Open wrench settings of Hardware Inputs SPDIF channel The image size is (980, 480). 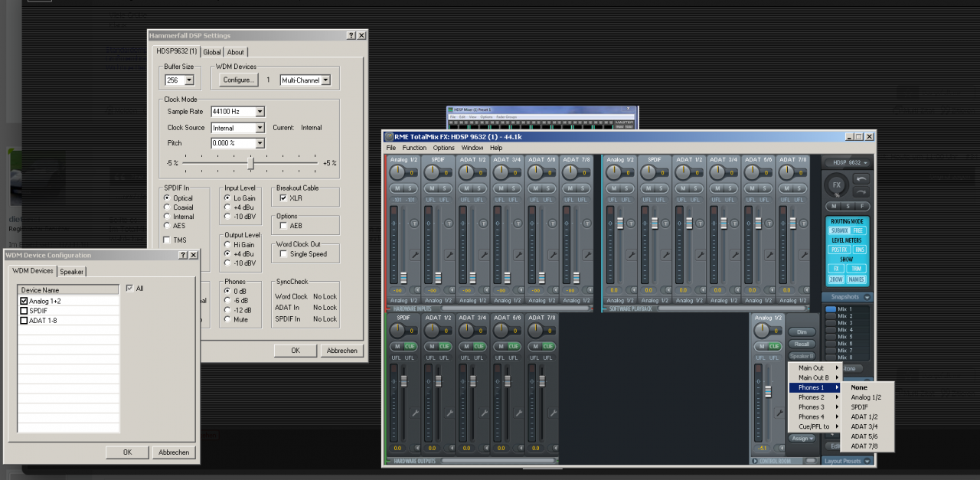pos(449,254)
